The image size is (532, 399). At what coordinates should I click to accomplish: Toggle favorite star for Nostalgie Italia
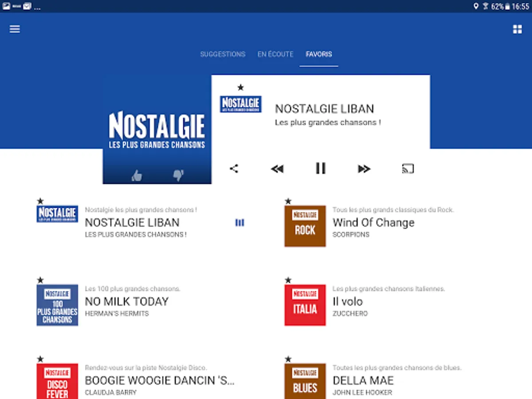click(288, 280)
